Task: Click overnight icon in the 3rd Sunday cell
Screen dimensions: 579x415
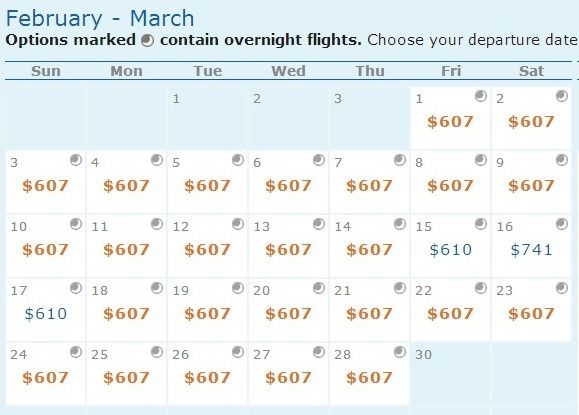Action: (x=76, y=160)
